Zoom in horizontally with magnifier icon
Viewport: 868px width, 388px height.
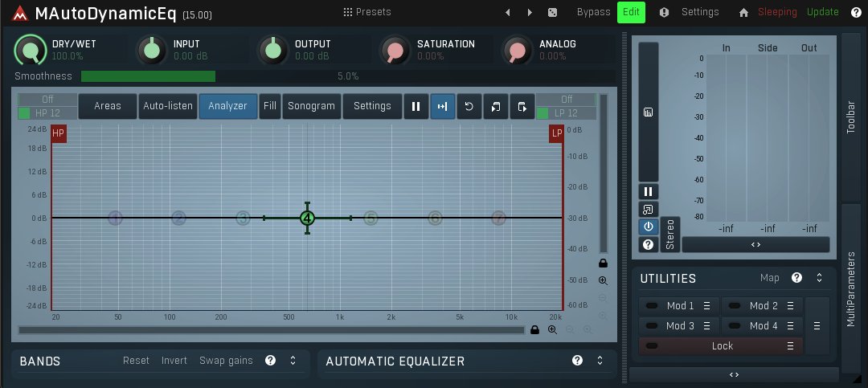(552, 330)
